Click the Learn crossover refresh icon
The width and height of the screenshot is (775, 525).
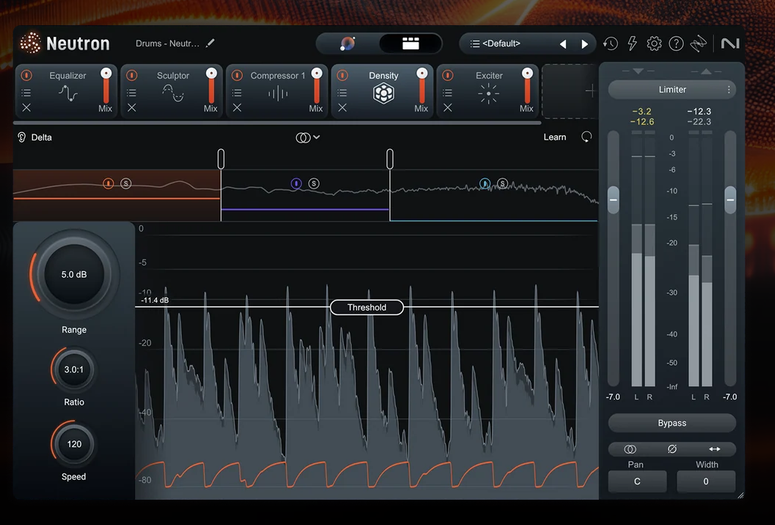[586, 137]
